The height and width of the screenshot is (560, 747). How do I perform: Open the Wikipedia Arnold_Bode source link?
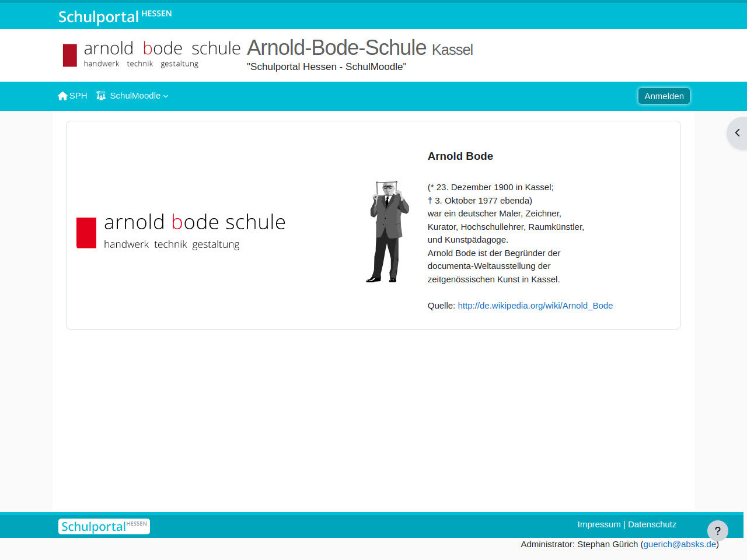(x=535, y=306)
